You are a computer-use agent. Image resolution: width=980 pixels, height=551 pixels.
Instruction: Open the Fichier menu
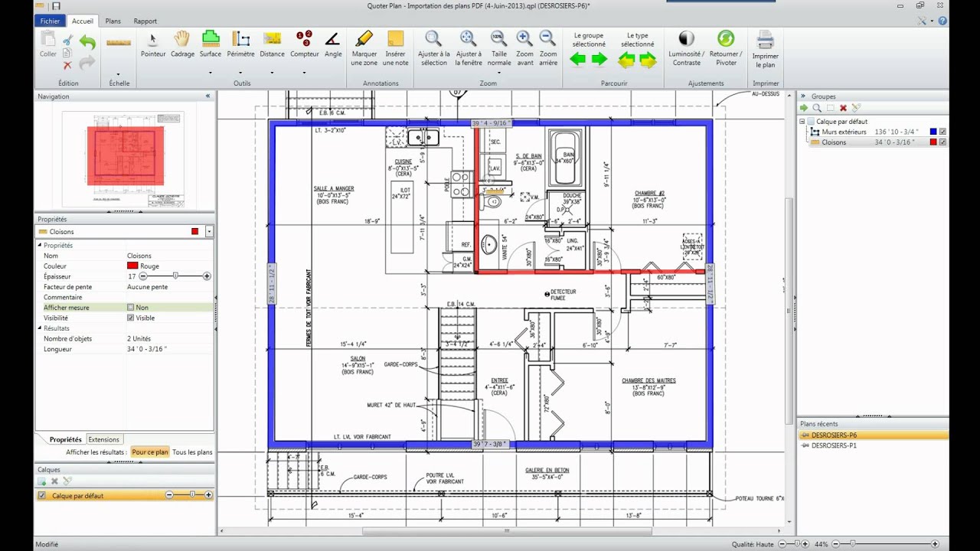[50, 21]
